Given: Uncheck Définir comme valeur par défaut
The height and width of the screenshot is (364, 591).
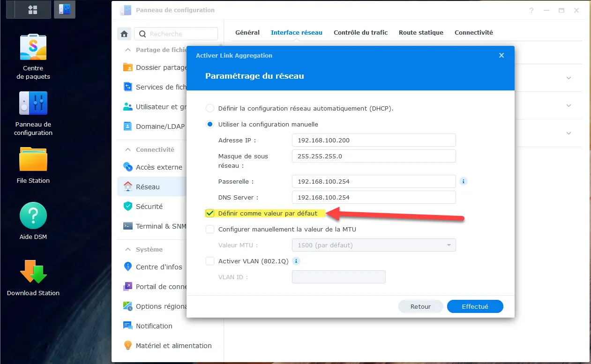Looking at the screenshot, I should click(x=210, y=214).
